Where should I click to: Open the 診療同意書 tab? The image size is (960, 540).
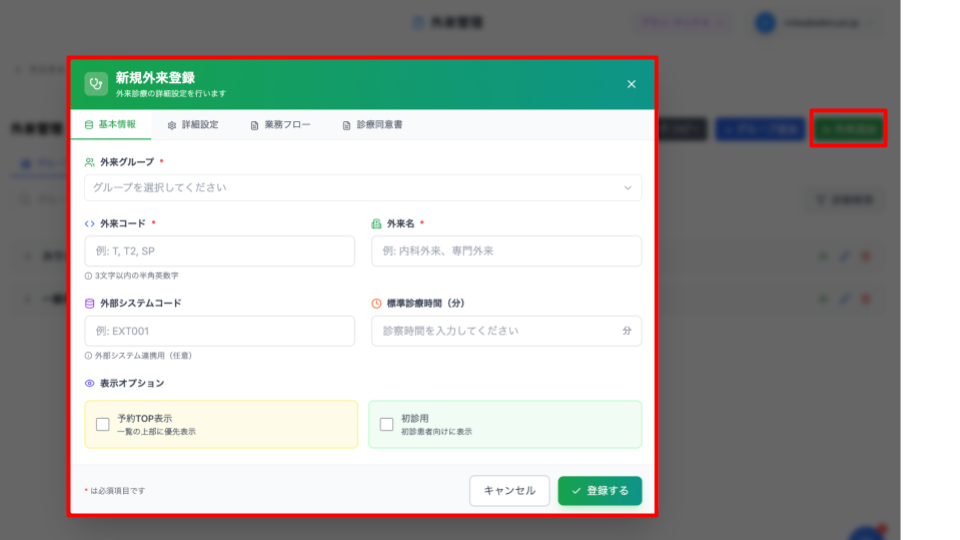tap(372, 125)
